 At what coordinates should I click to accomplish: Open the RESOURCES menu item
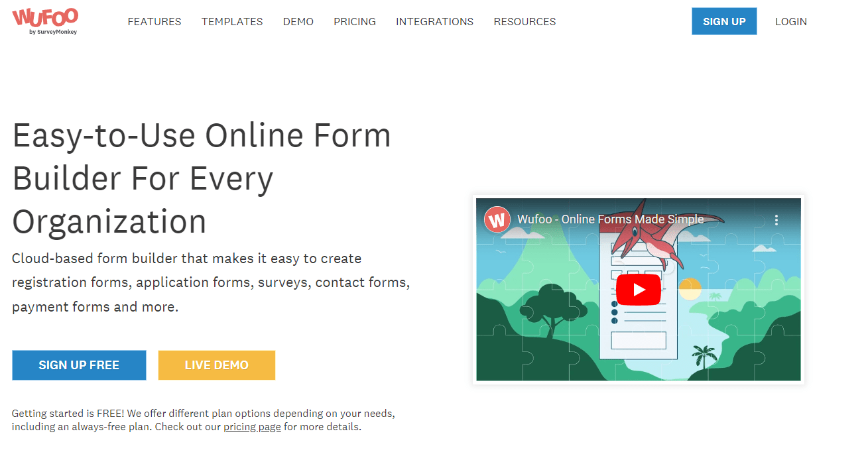coord(525,21)
